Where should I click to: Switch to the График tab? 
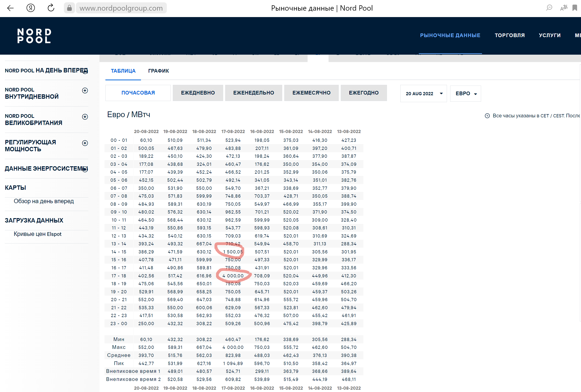(x=159, y=71)
